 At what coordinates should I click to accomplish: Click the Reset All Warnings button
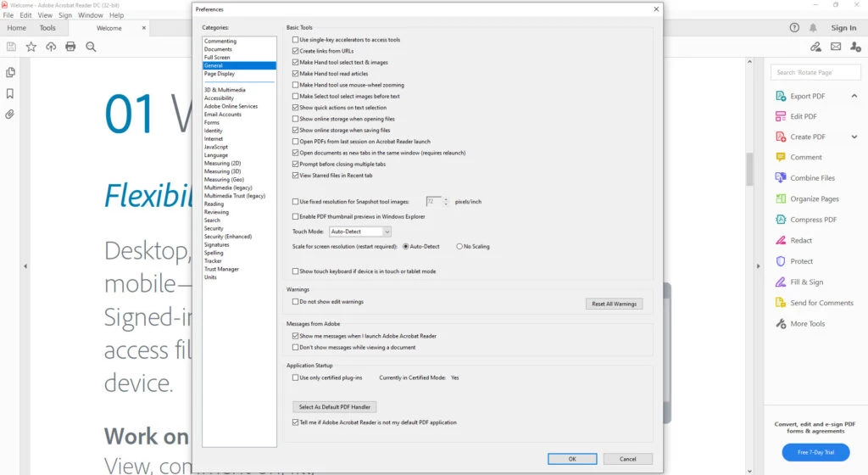pos(614,304)
